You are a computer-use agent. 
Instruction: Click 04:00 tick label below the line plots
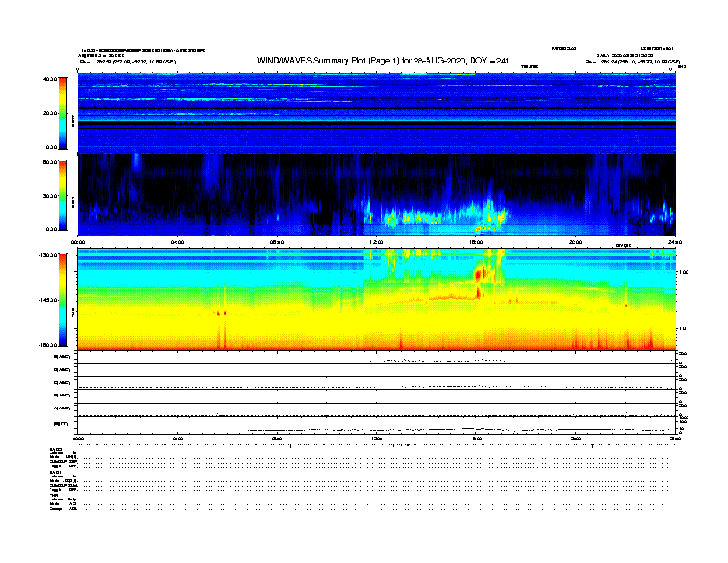pyautogui.click(x=177, y=438)
